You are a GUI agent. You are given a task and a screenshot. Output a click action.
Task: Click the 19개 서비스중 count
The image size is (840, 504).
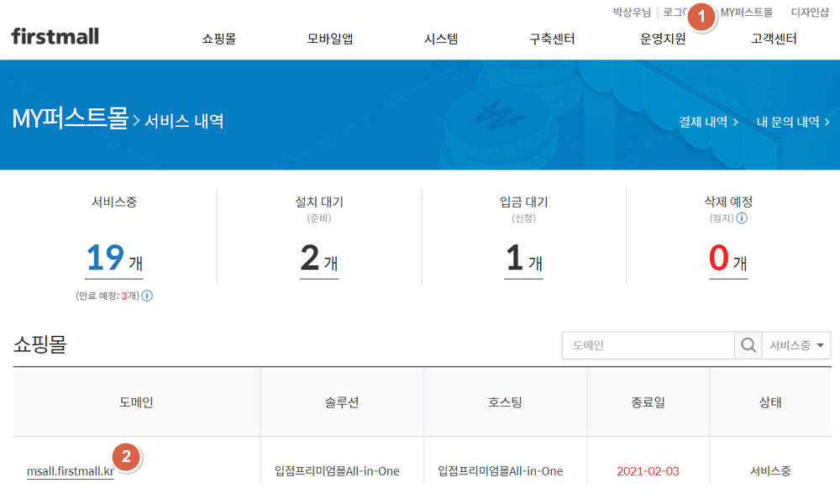(x=115, y=259)
